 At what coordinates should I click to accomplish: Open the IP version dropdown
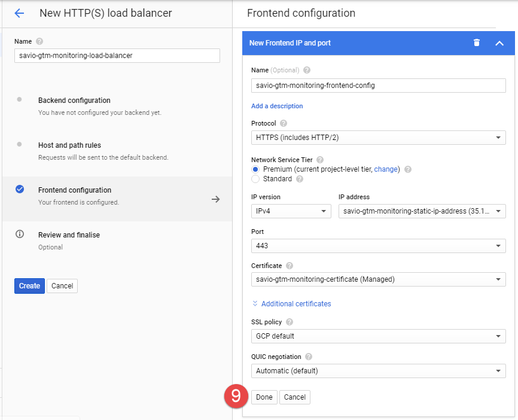point(291,211)
